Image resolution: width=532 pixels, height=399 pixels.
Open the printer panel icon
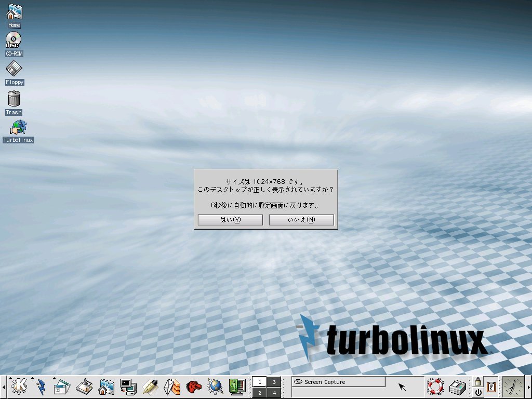457,386
